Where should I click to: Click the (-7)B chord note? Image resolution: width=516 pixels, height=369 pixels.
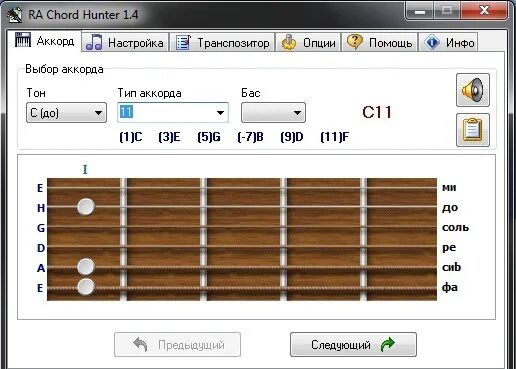(x=250, y=137)
